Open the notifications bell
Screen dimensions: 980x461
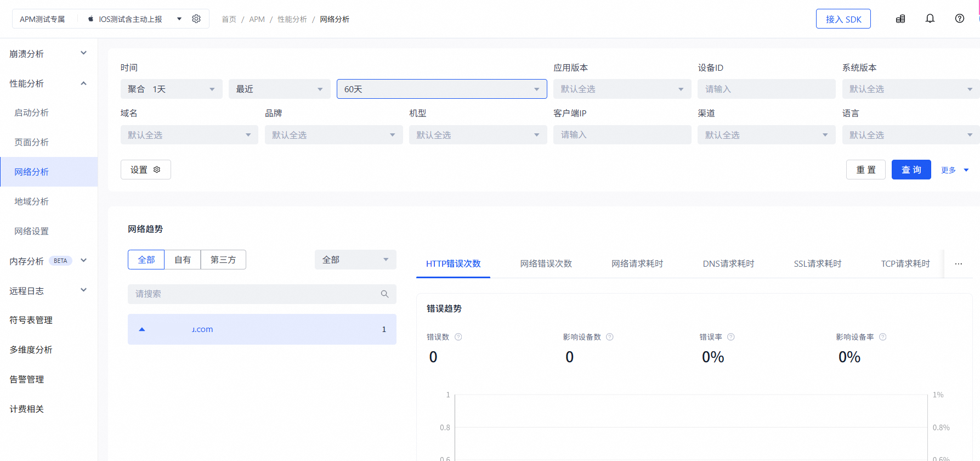point(930,19)
